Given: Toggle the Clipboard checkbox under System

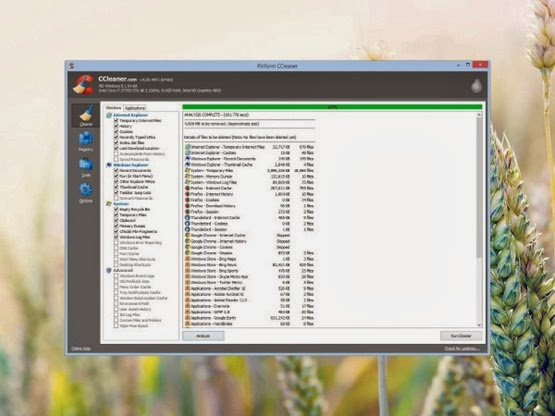Looking at the screenshot, I should click(x=116, y=220).
